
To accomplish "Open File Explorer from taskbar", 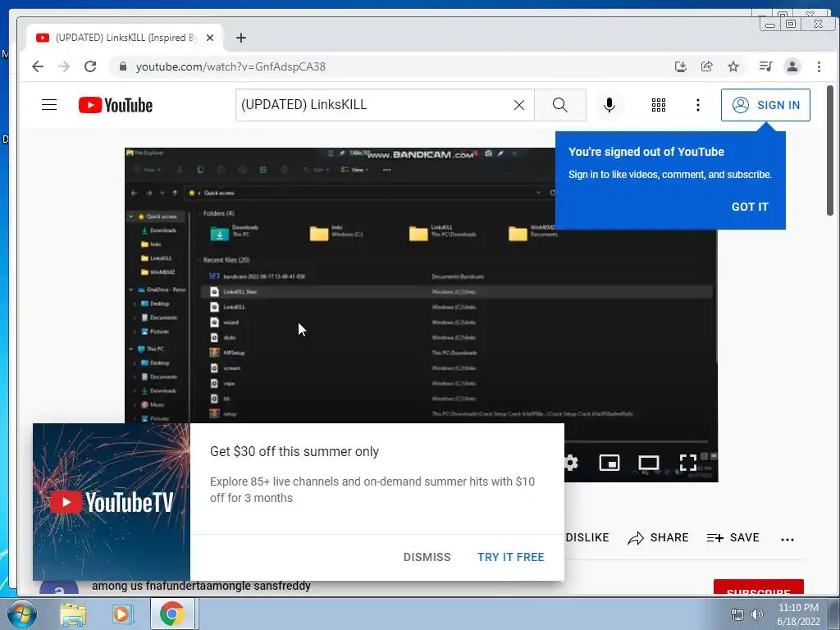I will [x=73, y=614].
